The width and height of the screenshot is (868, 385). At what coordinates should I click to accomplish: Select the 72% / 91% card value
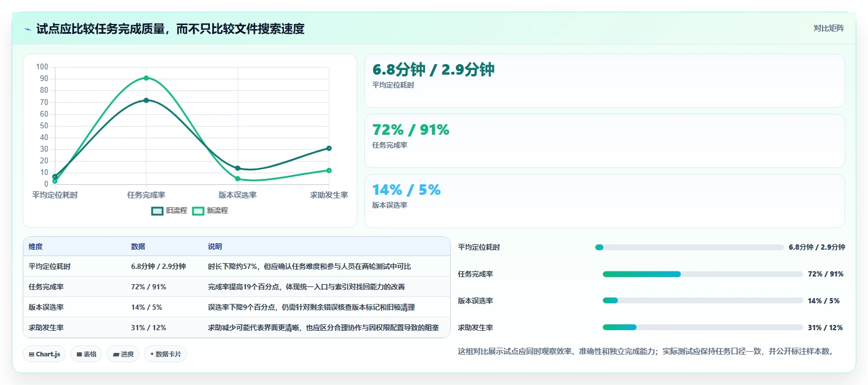coord(411,130)
